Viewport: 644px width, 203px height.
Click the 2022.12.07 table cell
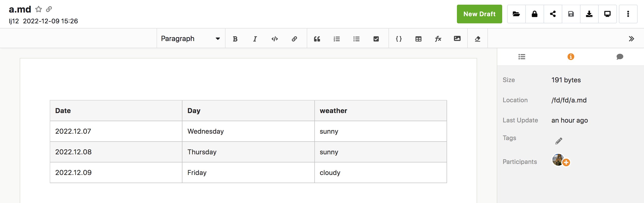pos(116,131)
